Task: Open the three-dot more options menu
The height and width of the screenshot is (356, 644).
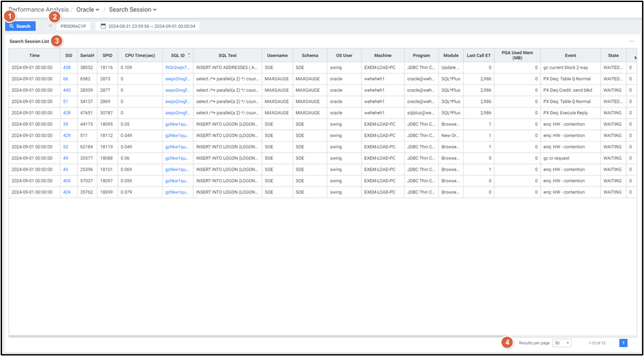Action: click(x=632, y=42)
